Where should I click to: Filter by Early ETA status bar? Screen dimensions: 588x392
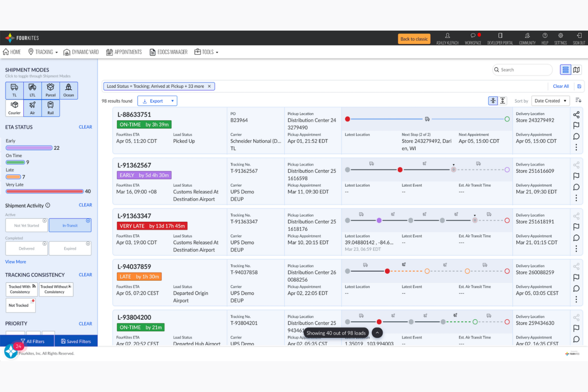[x=29, y=148]
